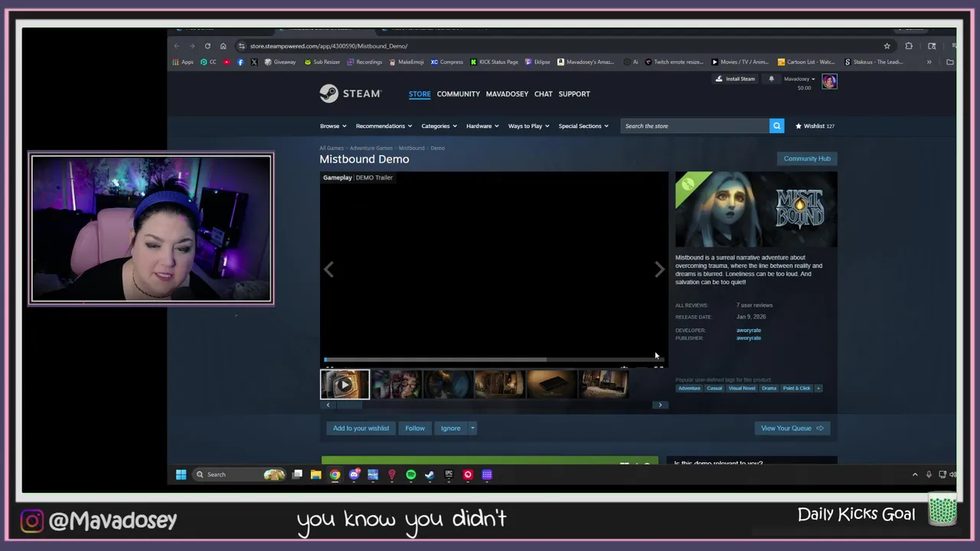Click the magnifier search button in Steam store
Screen dimensions: 980x551
point(776,126)
